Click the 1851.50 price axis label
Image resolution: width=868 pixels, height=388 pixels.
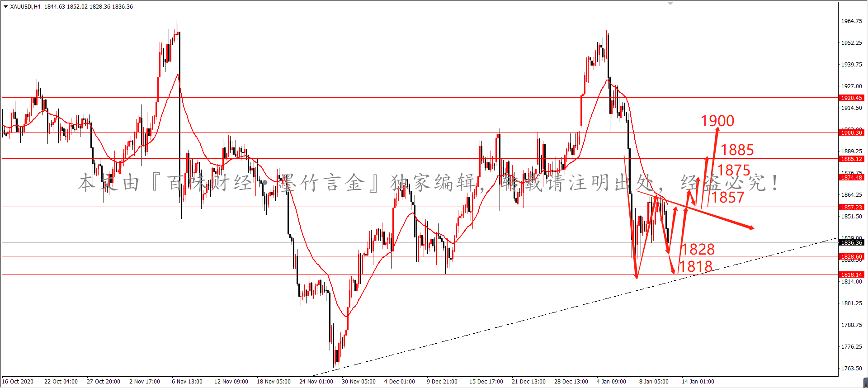pos(851,217)
